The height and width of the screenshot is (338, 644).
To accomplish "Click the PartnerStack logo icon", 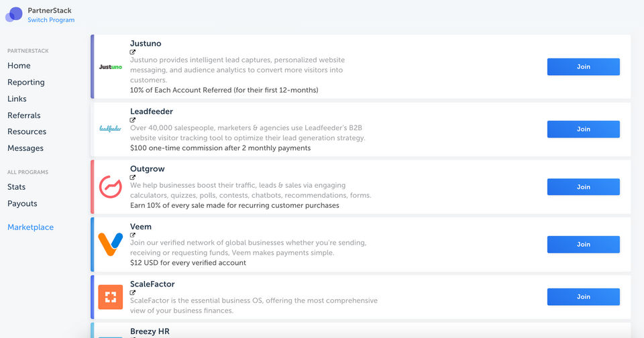I will (14, 14).
